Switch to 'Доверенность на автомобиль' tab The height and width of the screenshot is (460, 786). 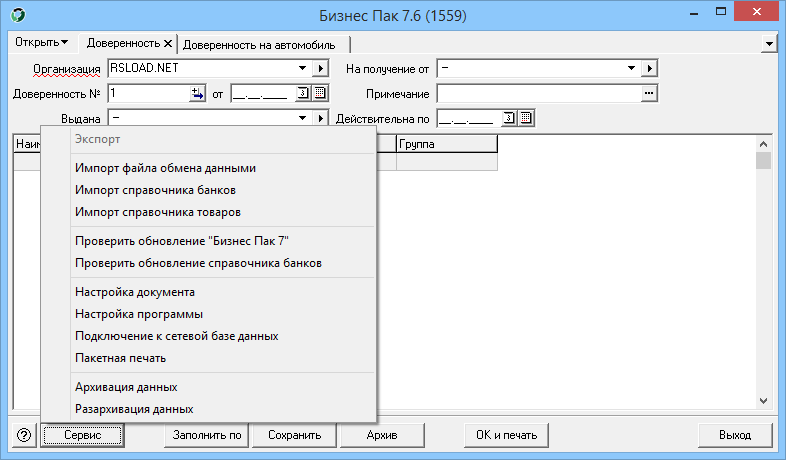click(x=265, y=44)
